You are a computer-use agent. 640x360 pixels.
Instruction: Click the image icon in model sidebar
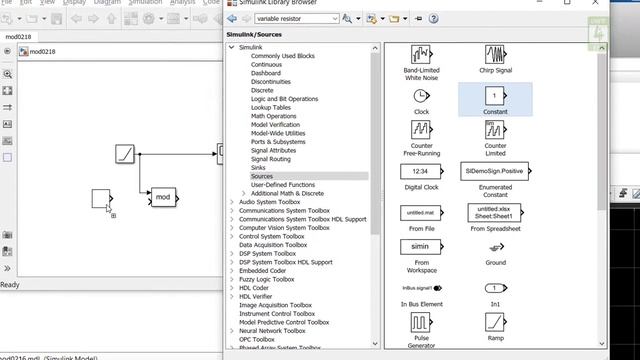(x=7, y=141)
